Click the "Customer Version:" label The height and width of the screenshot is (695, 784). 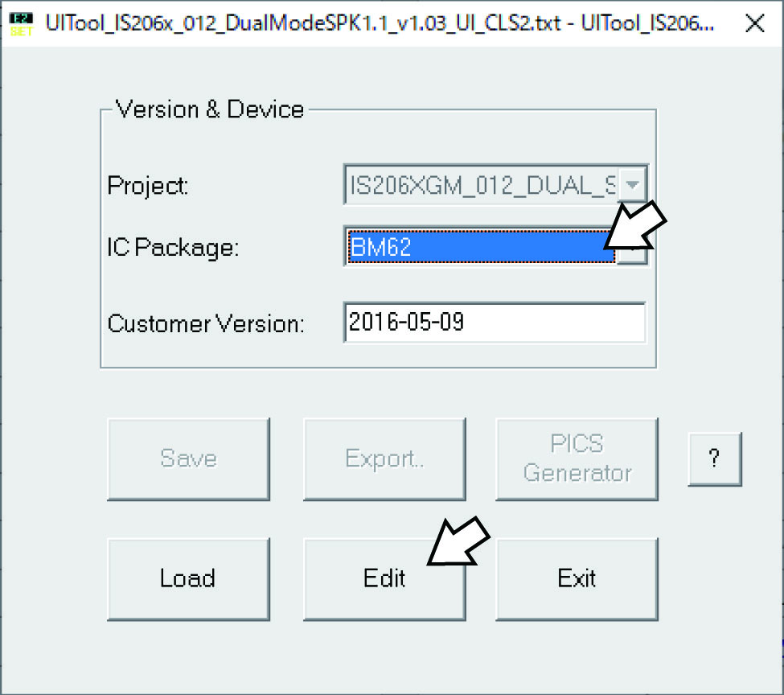click(x=206, y=323)
